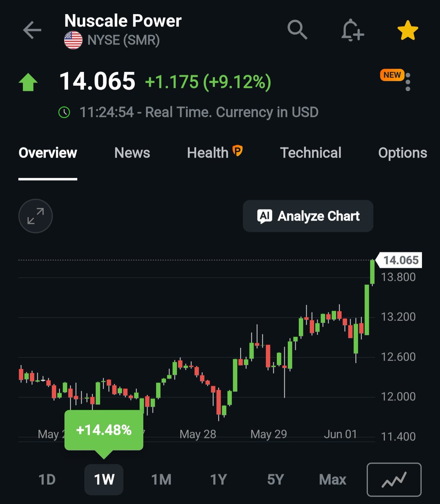Tap the May 28 date label

pos(198,434)
